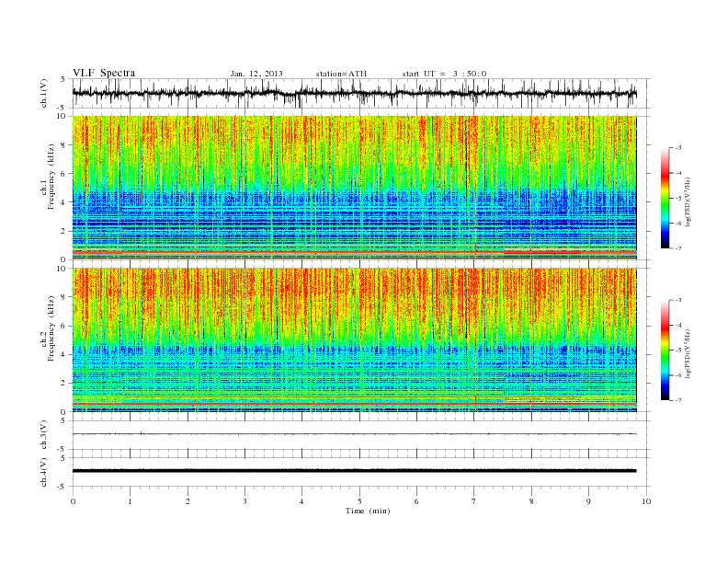Select the date label 'Jan. 12, 2013'
This screenshot has width=728, height=563.
pyautogui.click(x=256, y=74)
